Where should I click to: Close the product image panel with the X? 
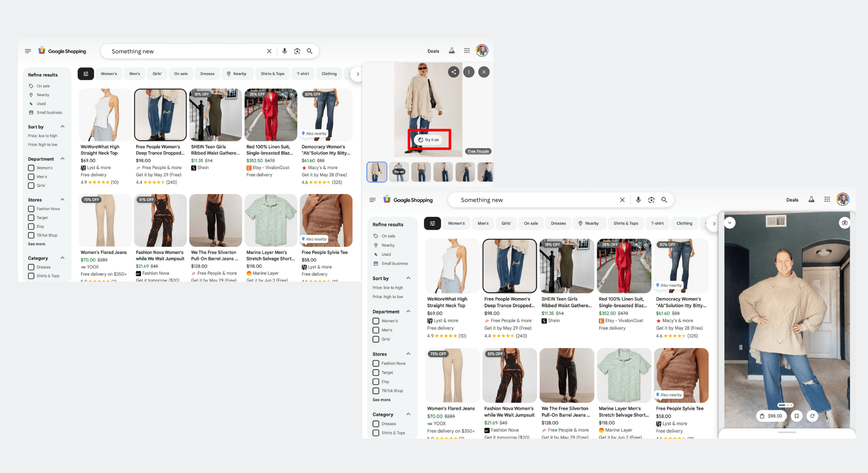coord(484,72)
